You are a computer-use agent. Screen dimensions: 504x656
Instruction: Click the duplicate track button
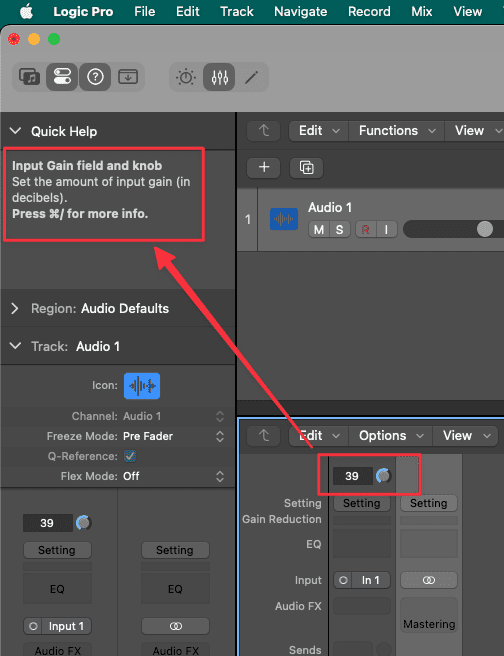tap(306, 167)
